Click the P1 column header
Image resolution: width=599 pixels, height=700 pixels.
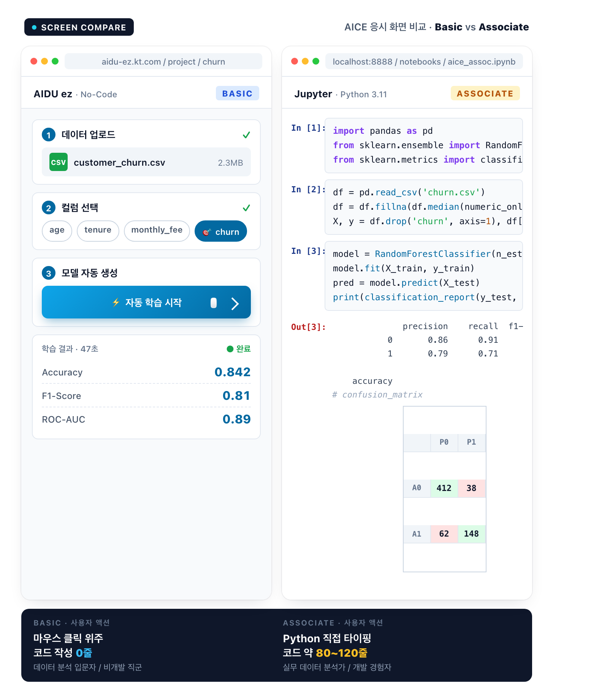[x=472, y=442]
